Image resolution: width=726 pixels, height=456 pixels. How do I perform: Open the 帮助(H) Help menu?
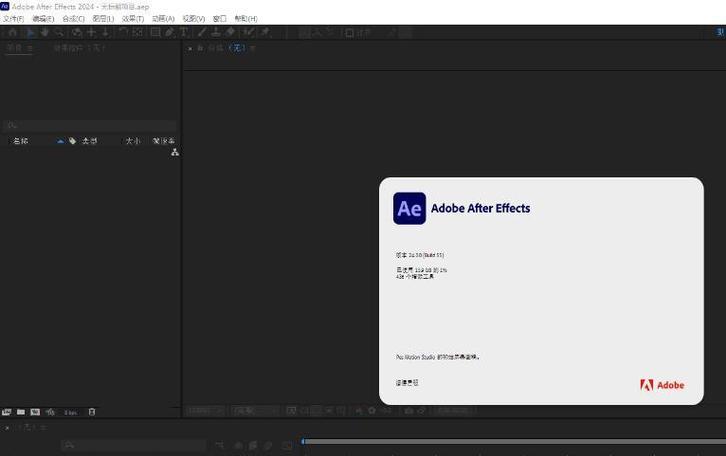[x=246, y=19]
